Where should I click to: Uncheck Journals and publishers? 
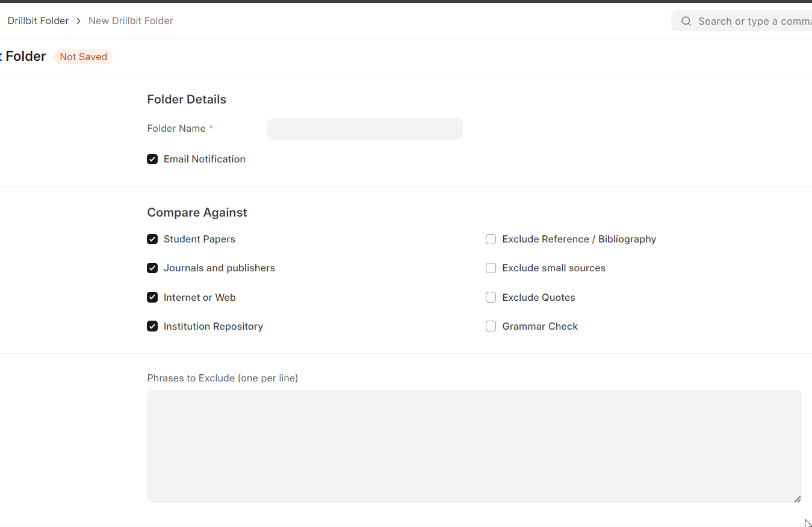pos(152,268)
